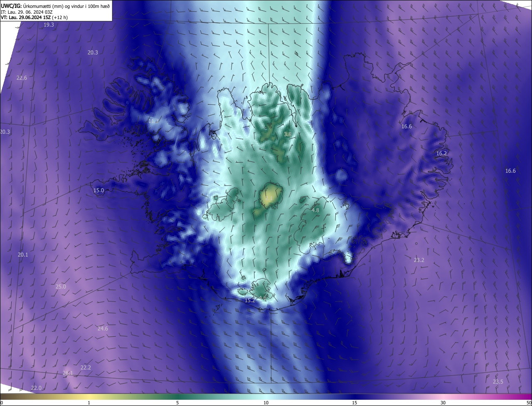Click the map value 23.5

[x=498, y=382]
